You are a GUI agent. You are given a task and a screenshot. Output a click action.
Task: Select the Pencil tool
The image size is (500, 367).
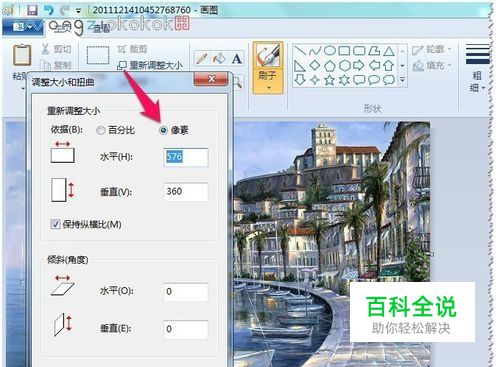coord(201,58)
